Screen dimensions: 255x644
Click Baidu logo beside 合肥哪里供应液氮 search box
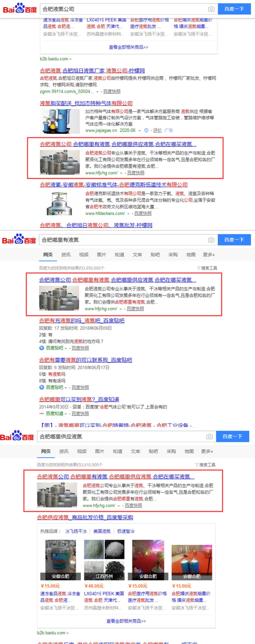tap(17, 436)
